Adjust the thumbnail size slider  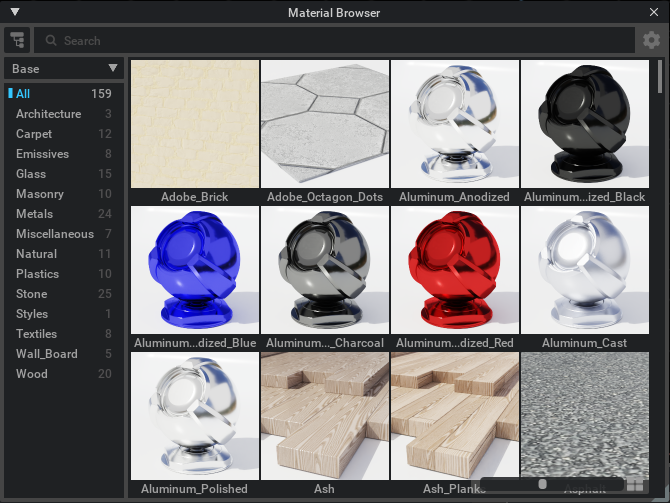[543, 485]
